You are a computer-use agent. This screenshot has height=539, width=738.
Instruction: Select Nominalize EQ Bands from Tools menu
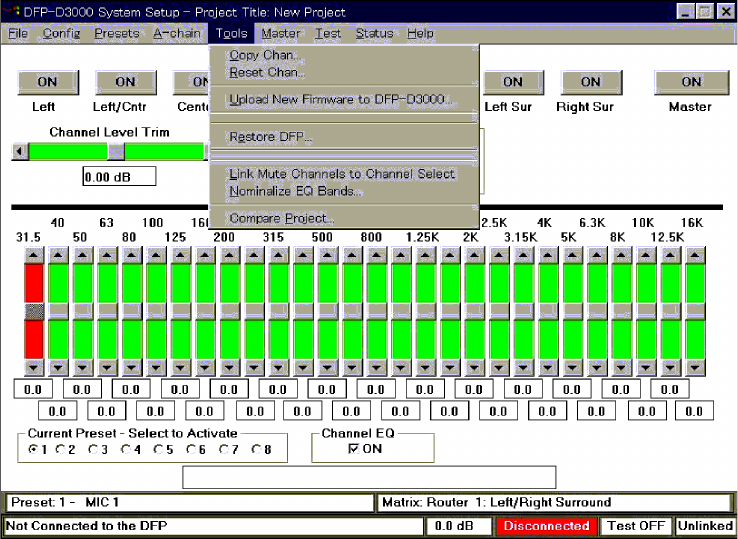point(296,191)
